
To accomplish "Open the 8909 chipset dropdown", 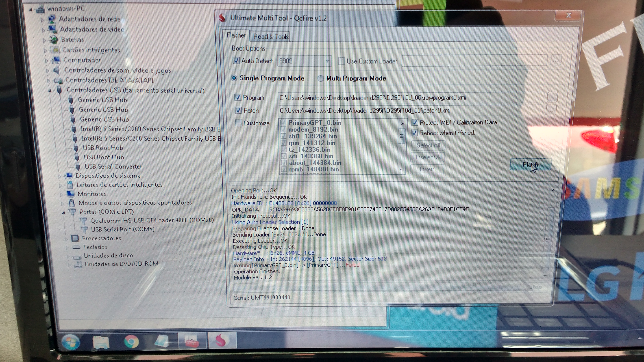I will pyautogui.click(x=304, y=61).
